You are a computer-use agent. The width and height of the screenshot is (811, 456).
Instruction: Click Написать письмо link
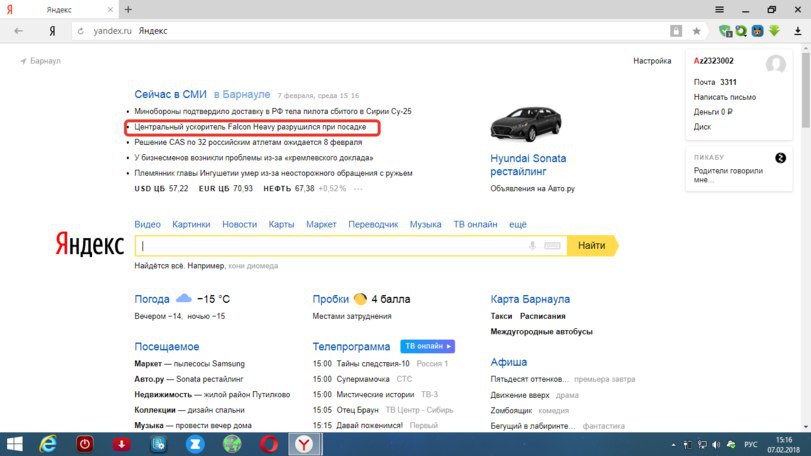(x=725, y=97)
